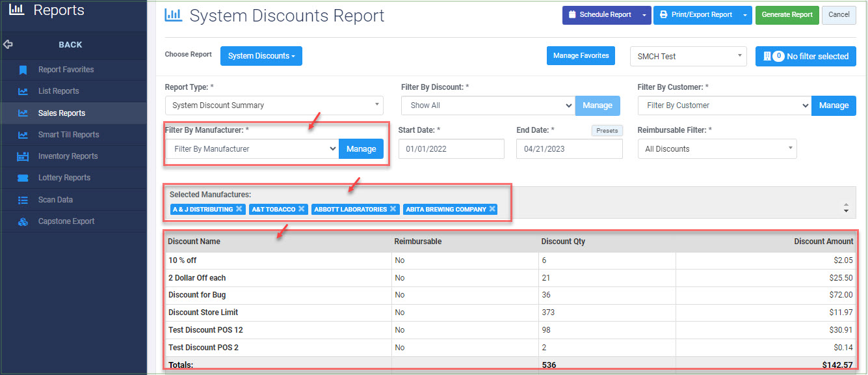Click the Presets button for dates

(607, 130)
